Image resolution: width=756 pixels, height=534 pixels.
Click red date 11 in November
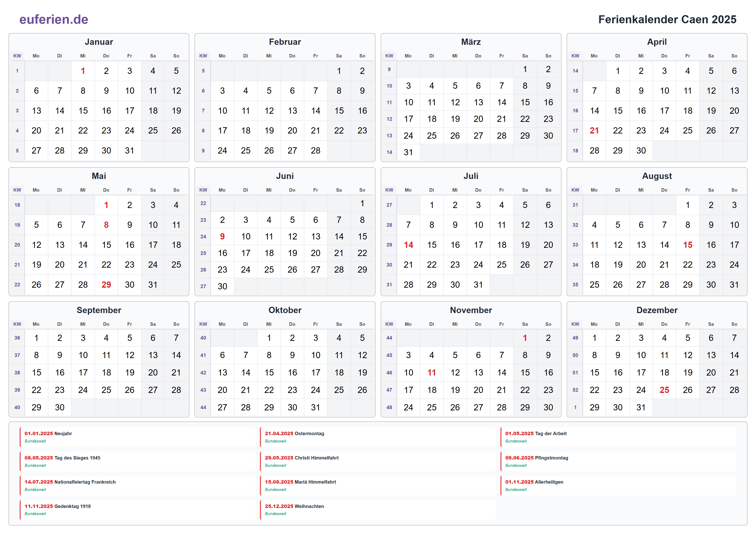coord(432,373)
